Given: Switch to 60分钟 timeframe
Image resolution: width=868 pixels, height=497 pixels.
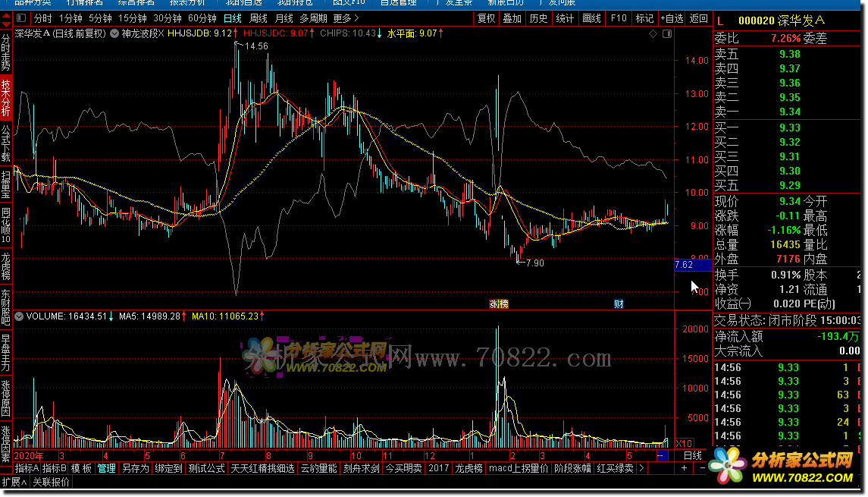Looking at the screenshot, I should tap(202, 18).
